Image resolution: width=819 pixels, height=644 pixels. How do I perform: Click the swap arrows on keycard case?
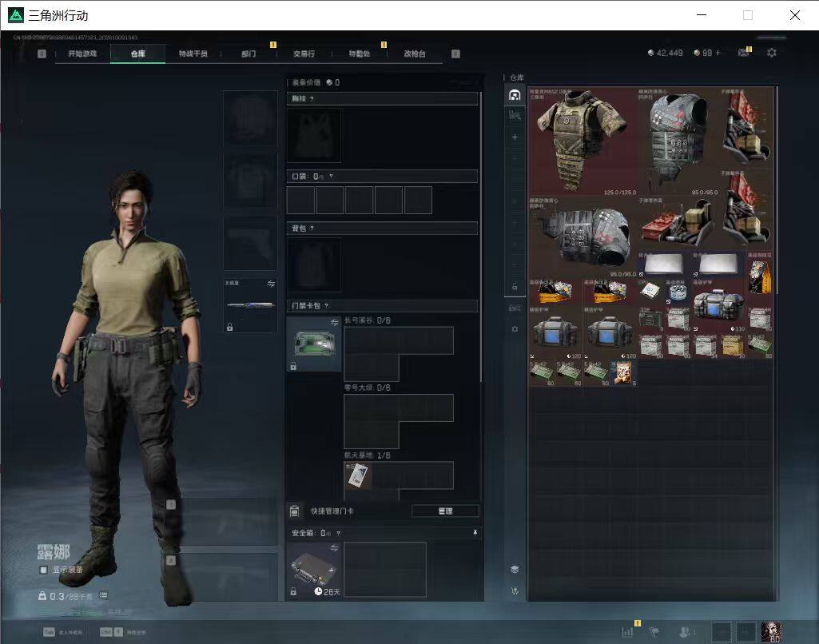click(334, 323)
